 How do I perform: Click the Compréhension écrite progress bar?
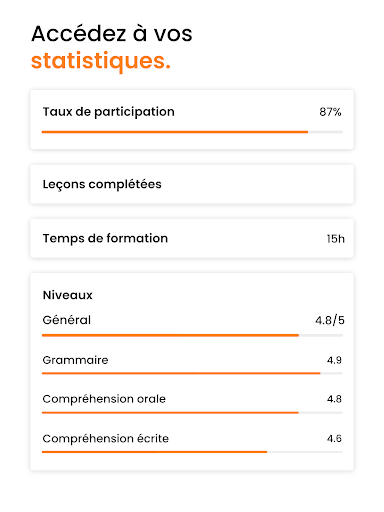click(x=192, y=452)
